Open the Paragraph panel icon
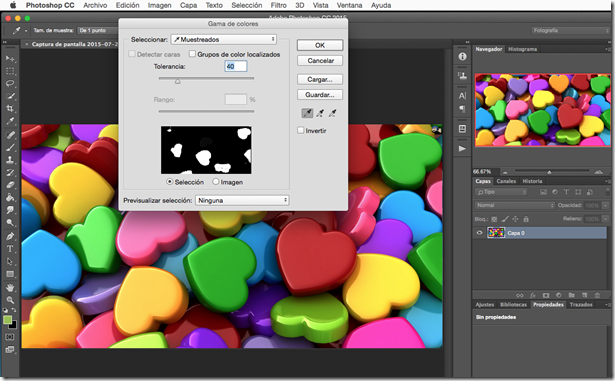The image size is (615, 381). (x=462, y=109)
